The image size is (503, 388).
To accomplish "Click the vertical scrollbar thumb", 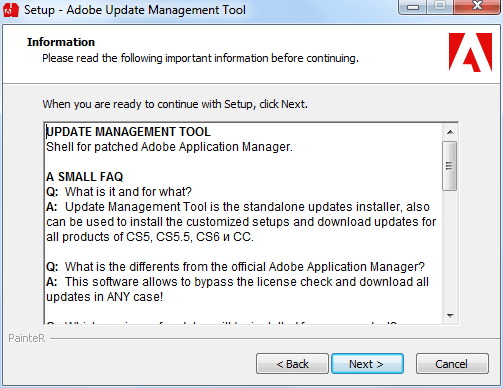I will click(x=450, y=166).
